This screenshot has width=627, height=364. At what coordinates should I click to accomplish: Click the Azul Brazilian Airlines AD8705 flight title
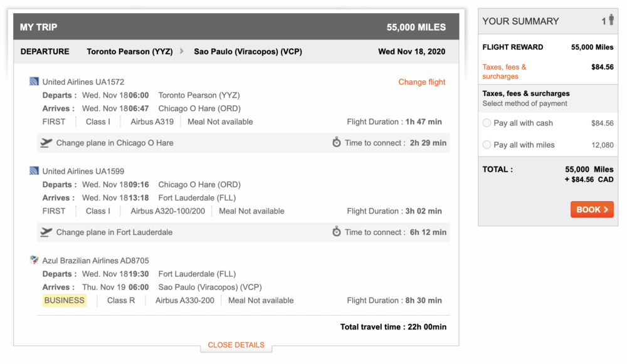point(95,261)
